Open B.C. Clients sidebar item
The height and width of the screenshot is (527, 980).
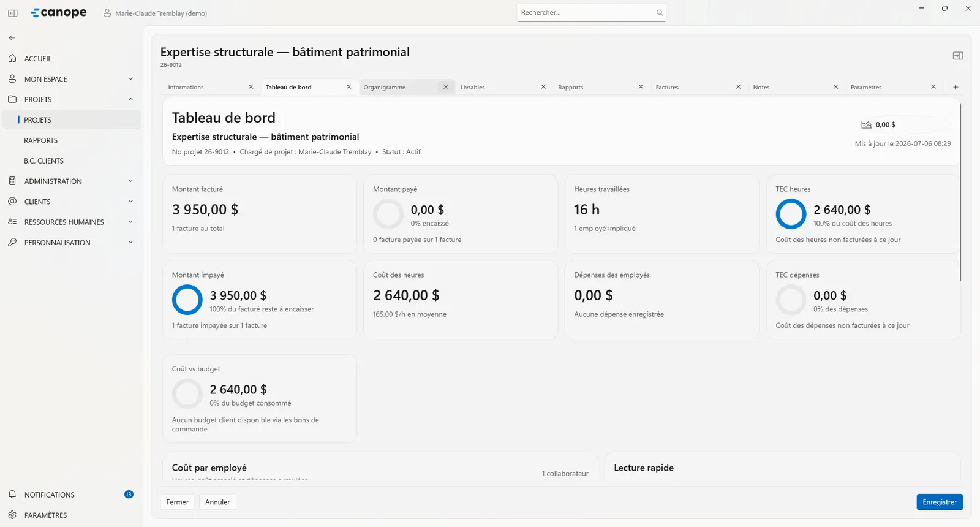[72, 161]
